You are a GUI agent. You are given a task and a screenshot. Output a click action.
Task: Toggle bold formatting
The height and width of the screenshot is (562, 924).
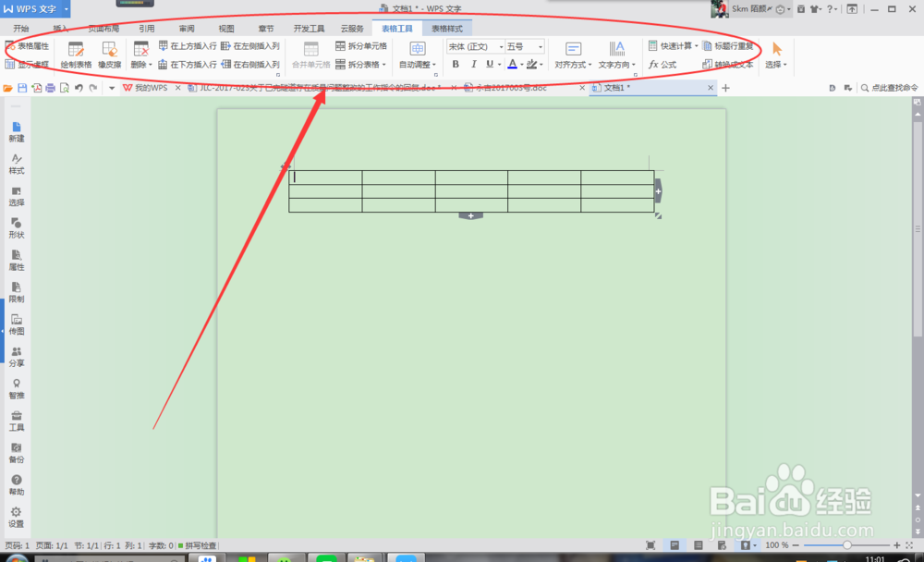tap(456, 65)
